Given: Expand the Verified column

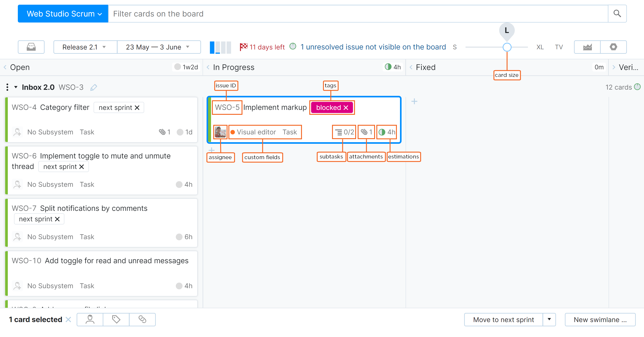Looking at the screenshot, I should click(x=614, y=67).
